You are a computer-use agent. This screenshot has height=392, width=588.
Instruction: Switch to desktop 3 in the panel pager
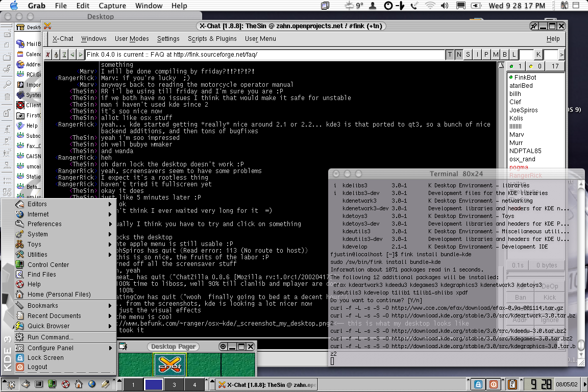[174, 384]
